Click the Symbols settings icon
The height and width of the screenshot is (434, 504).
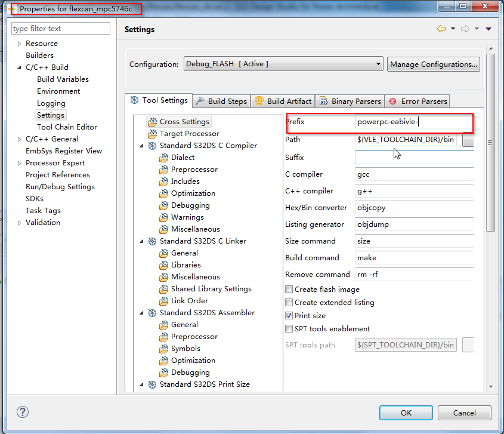pyautogui.click(x=163, y=349)
